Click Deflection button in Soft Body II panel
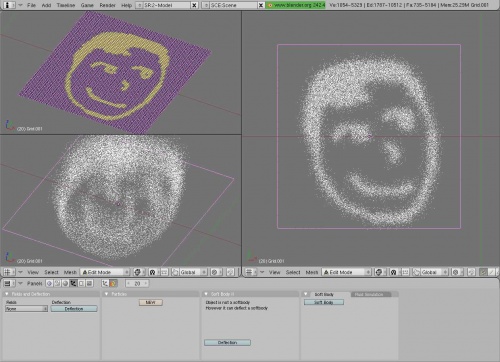Screen dimensions: 500x362 [x=227, y=343]
